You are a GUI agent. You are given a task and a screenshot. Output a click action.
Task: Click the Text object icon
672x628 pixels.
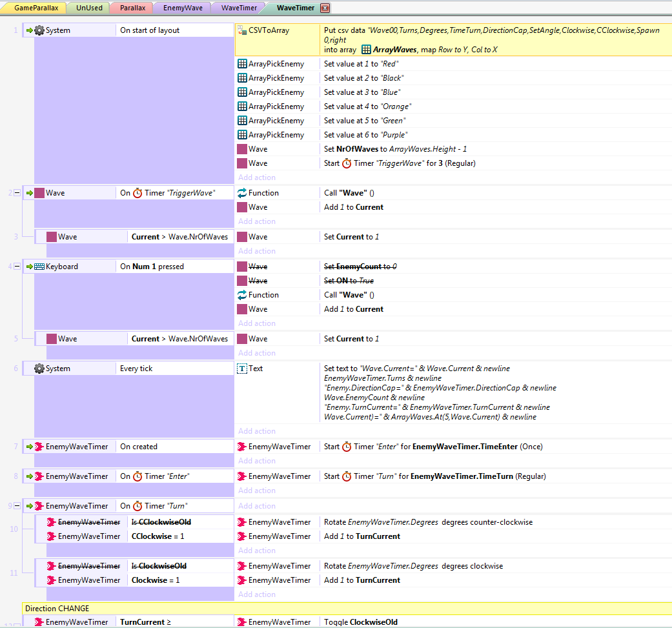(x=242, y=369)
